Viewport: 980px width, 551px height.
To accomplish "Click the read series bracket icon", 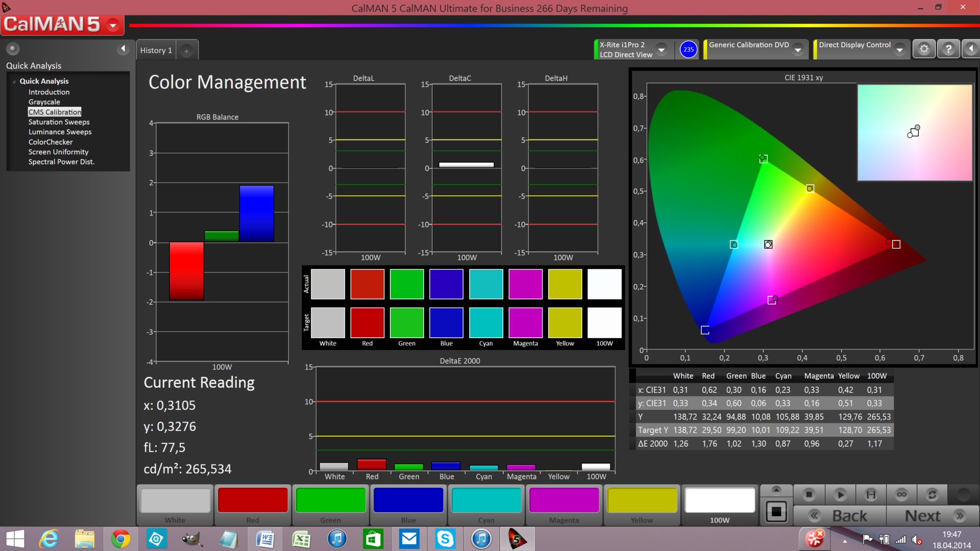I will (871, 494).
